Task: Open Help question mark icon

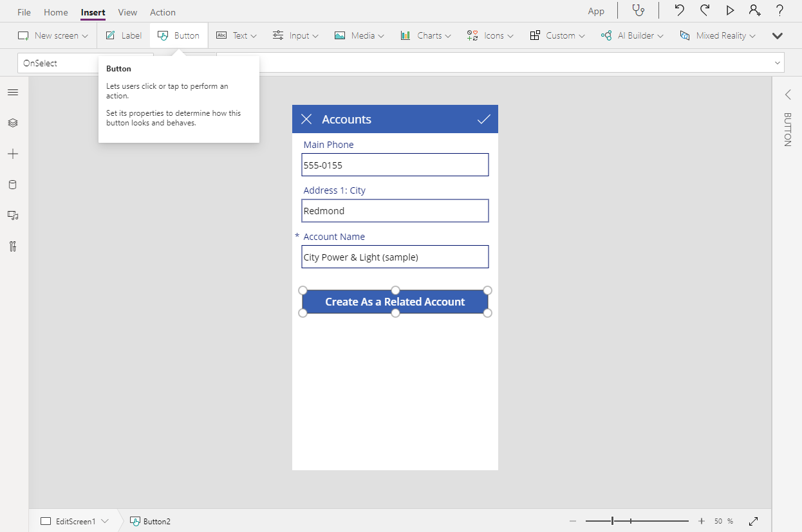Action: 779,10
